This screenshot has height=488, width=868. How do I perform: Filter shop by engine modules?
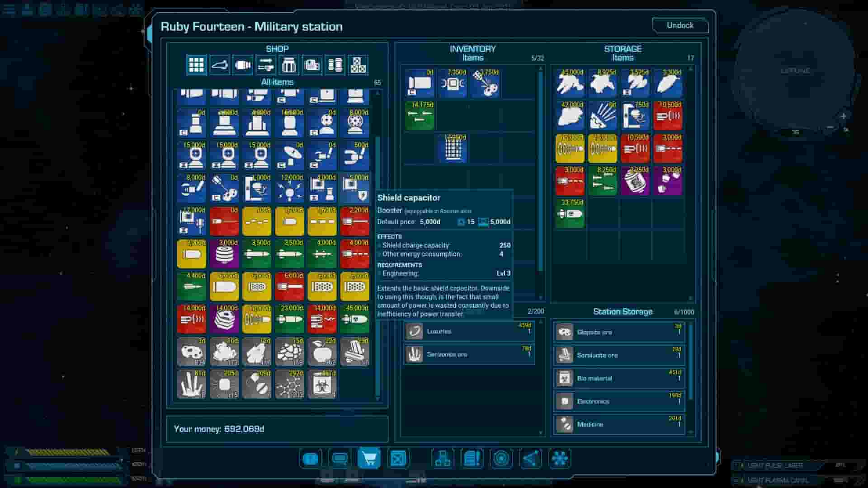pyautogui.click(x=243, y=66)
